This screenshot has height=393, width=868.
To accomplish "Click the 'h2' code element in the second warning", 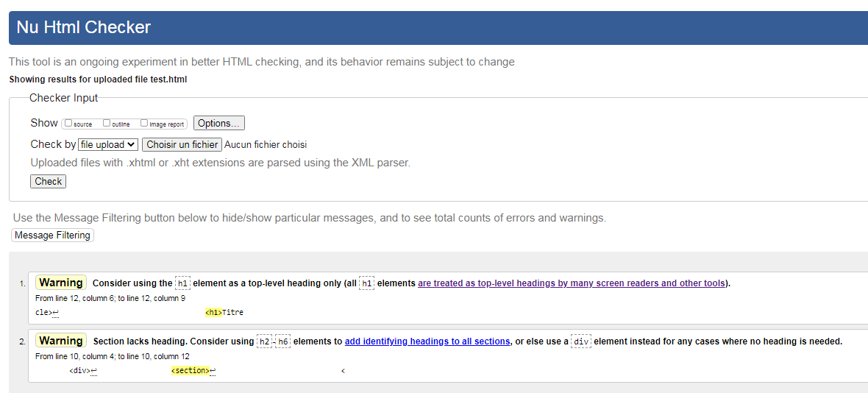I will [x=264, y=341].
